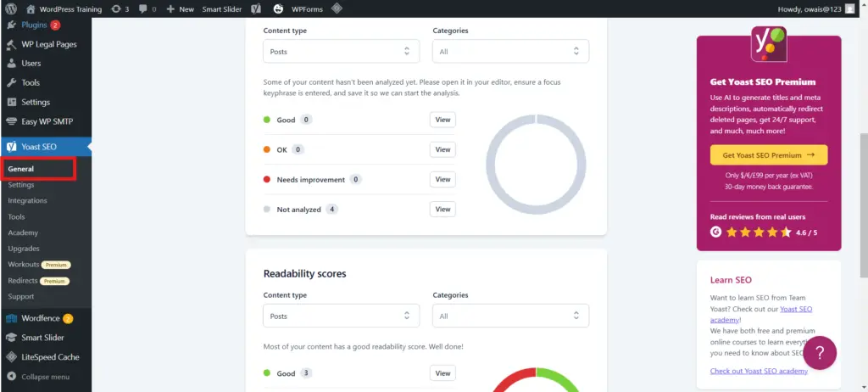View posts with Good SEO score
868x392 pixels.
[442, 120]
